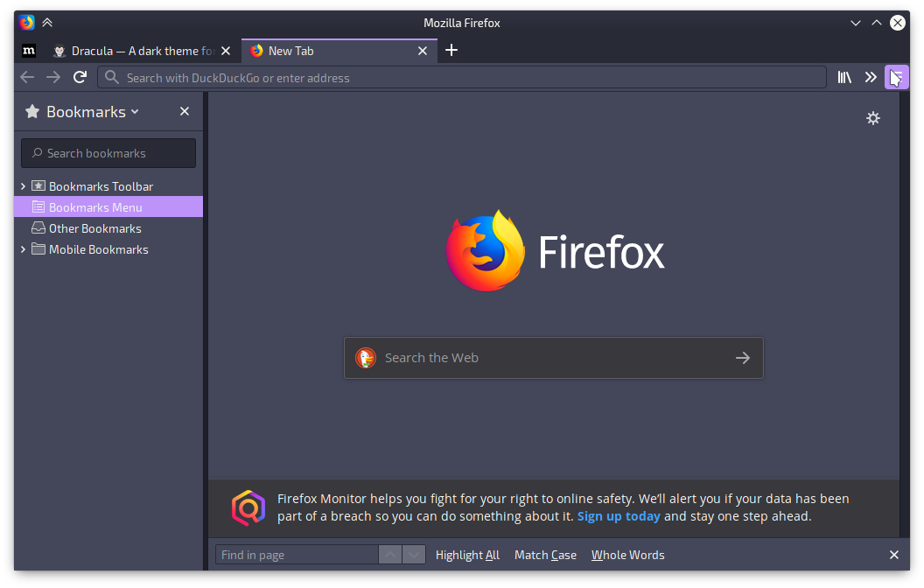Reload the current page

pyautogui.click(x=80, y=77)
